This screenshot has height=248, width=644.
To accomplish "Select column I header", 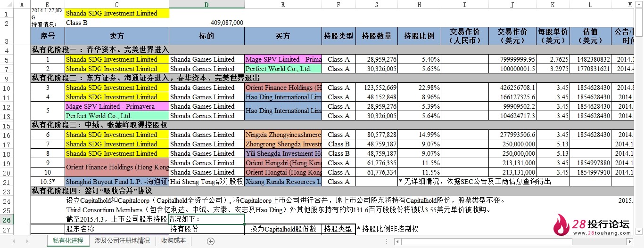I will pos(464,4).
